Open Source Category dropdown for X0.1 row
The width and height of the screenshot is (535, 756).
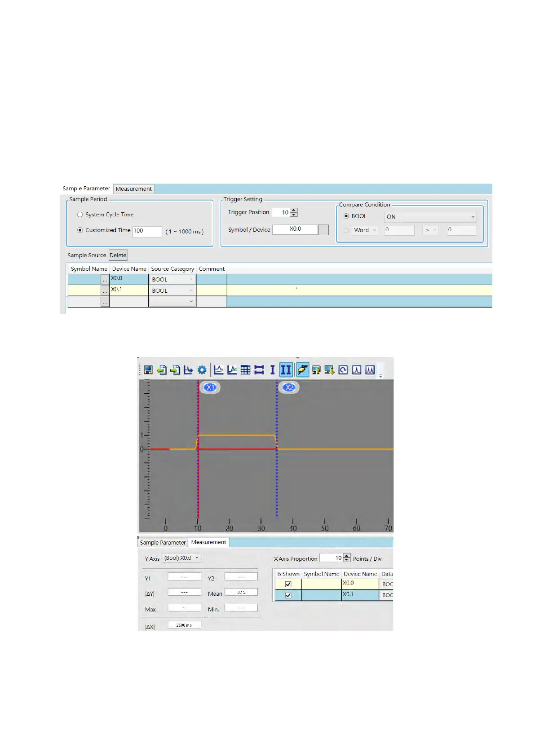pos(172,290)
